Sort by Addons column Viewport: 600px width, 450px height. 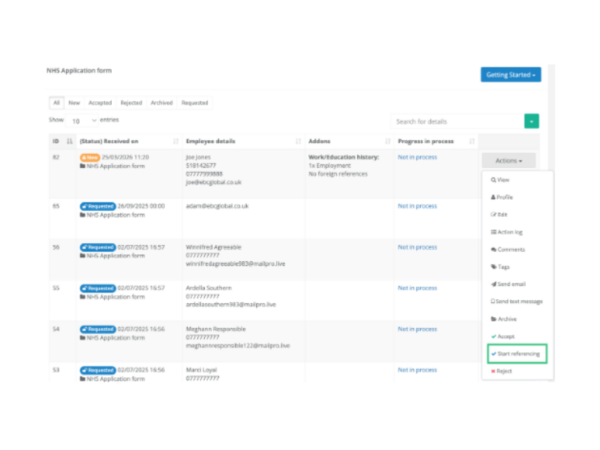pos(349,141)
